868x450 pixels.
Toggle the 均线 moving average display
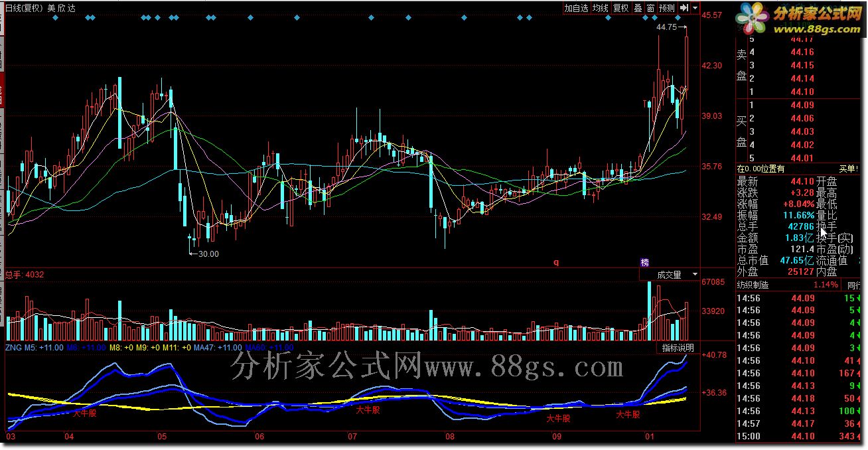pyautogui.click(x=601, y=8)
